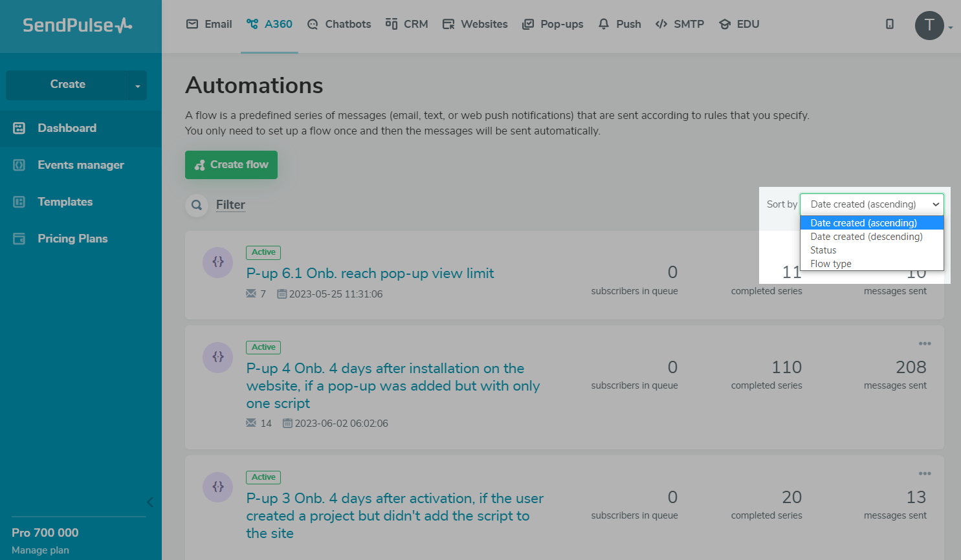
Task: Switch to the CRM section
Action: 406,24
